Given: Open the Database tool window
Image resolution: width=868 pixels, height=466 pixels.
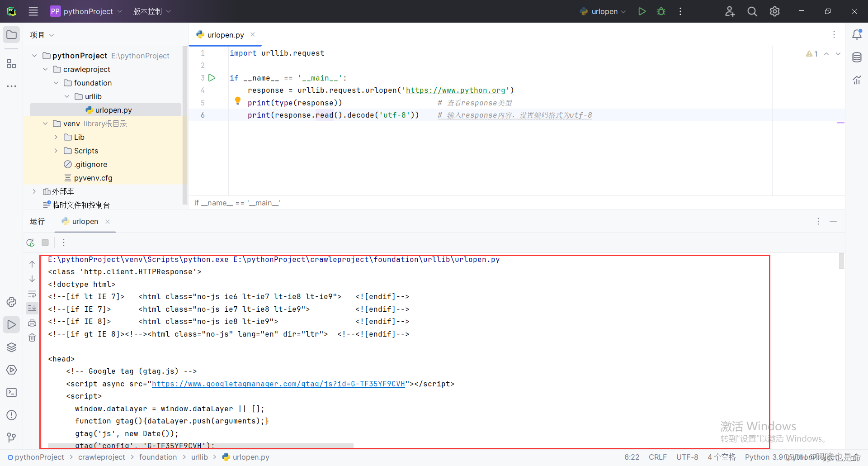Looking at the screenshot, I should (857, 57).
